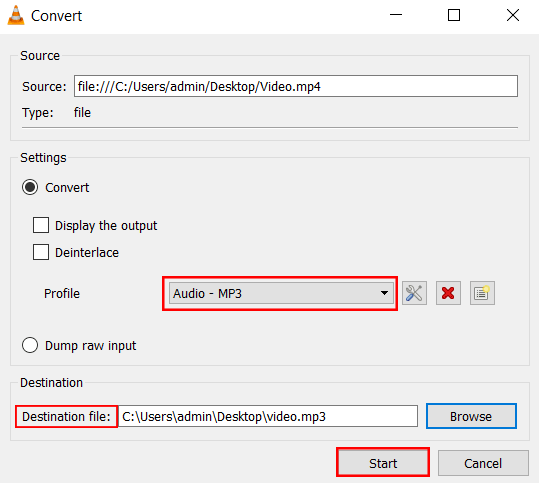
Task: Click the 'Profile' label text
Action: click(62, 294)
